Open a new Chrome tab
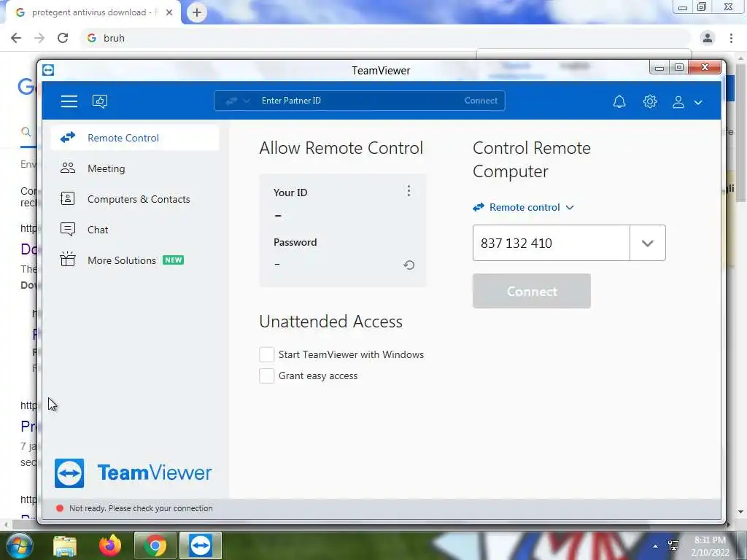The width and height of the screenshot is (747, 560). point(197,12)
